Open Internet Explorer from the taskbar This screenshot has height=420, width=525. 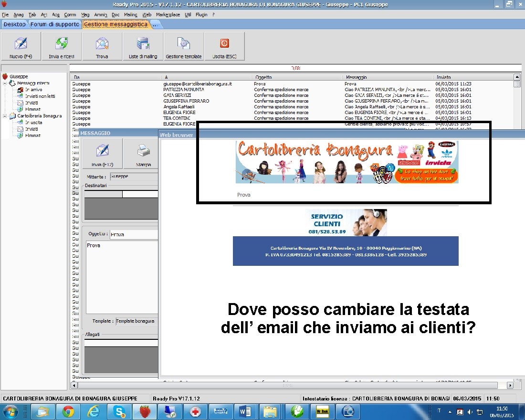[x=94, y=411]
